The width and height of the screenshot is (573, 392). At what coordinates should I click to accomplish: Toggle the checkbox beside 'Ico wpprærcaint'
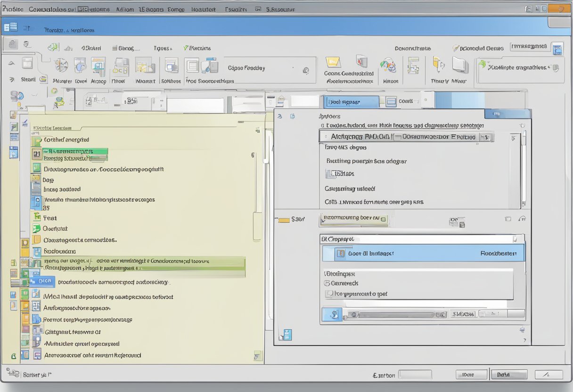click(x=329, y=294)
